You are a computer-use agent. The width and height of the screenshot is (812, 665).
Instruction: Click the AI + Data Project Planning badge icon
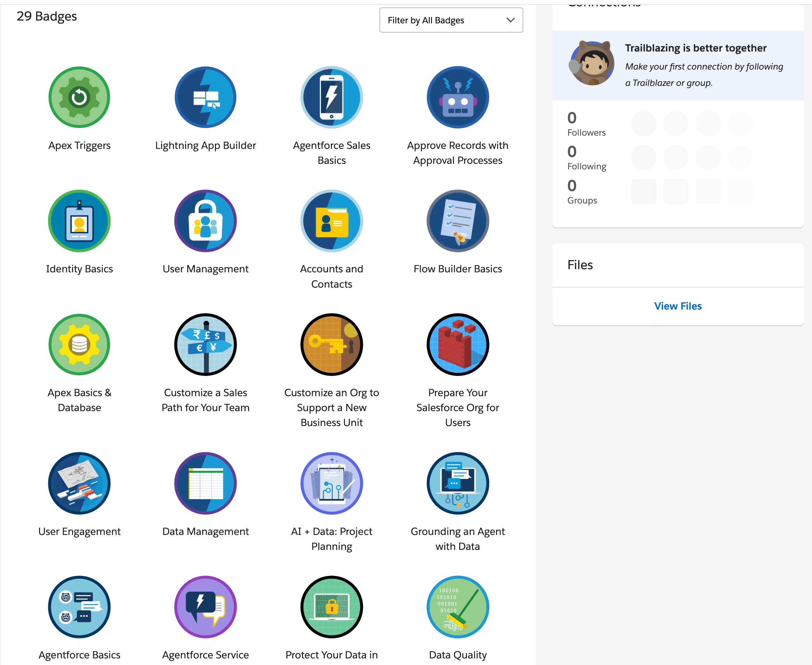click(x=332, y=483)
